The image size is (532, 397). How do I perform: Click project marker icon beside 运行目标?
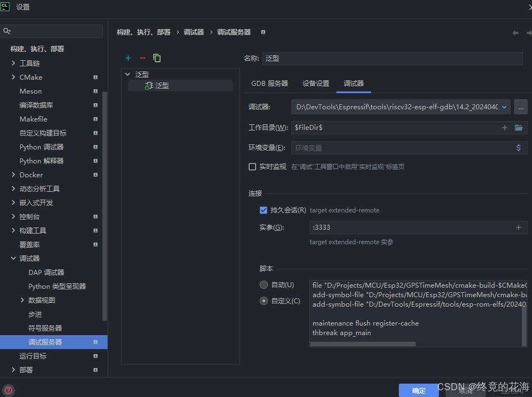click(x=95, y=356)
